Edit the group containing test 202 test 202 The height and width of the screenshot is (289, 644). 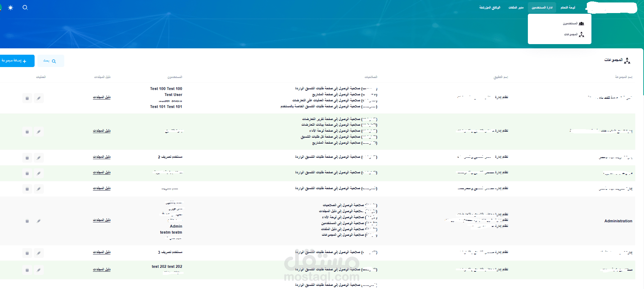click(x=39, y=270)
